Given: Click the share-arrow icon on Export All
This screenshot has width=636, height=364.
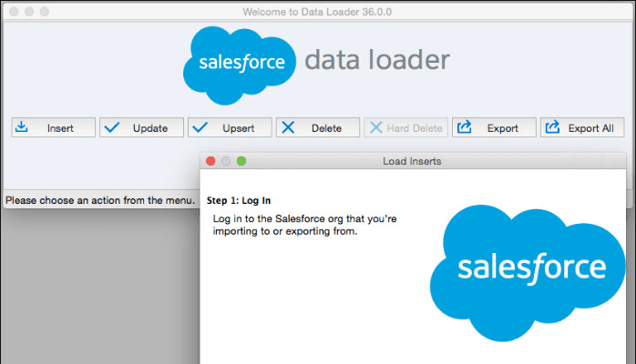Looking at the screenshot, I should coord(552,126).
